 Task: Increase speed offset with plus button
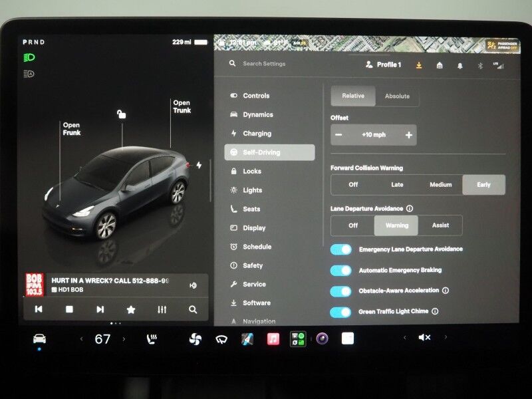(x=409, y=135)
